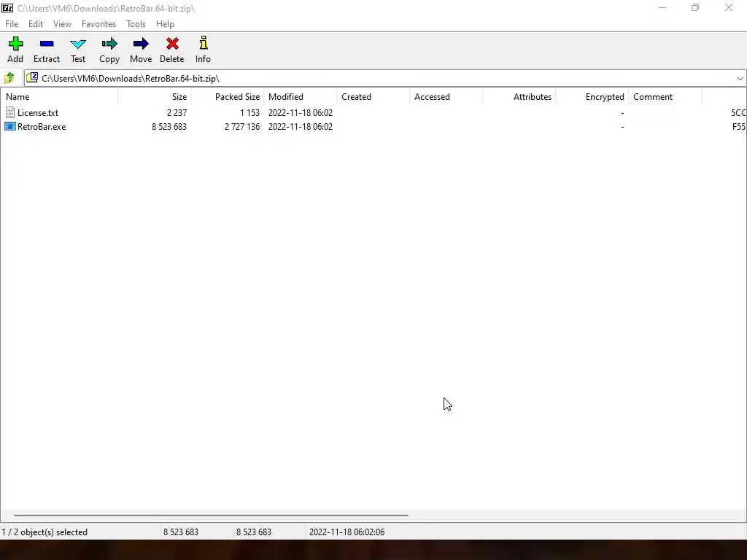This screenshot has height=560, width=747.
Task: Click the 7z app icon in title bar
Action: click(x=7, y=8)
